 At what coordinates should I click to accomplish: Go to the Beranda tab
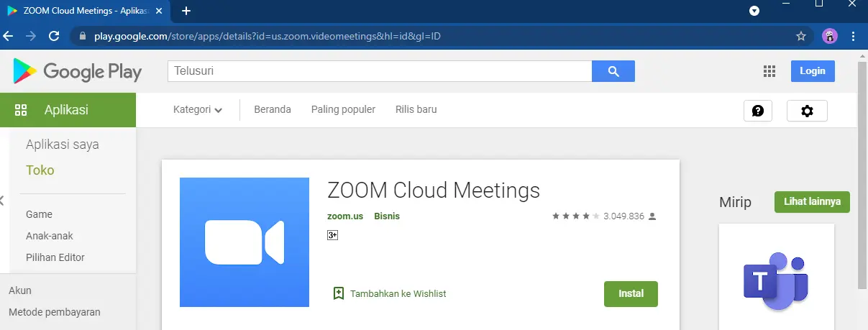point(273,110)
